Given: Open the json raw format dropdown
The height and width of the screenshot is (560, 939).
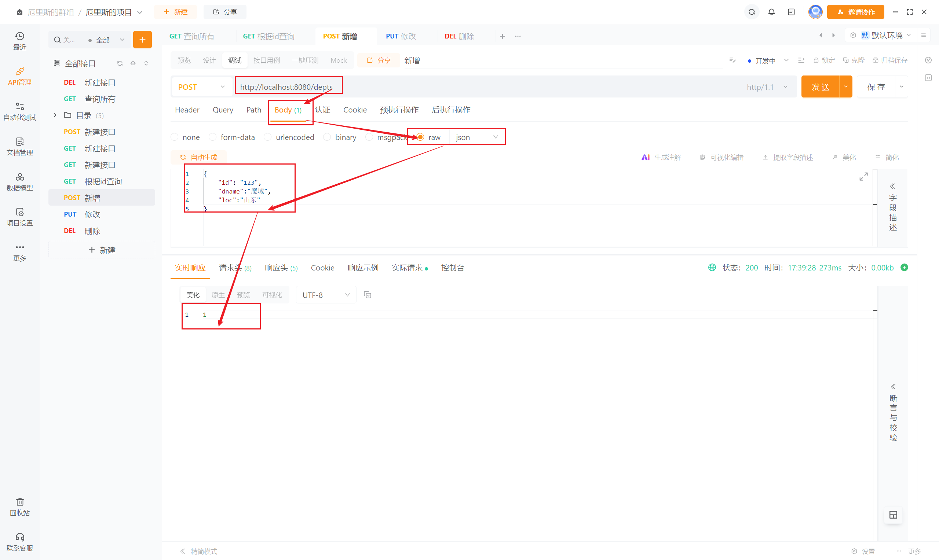Looking at the screenshot, I should coord(476,137).
